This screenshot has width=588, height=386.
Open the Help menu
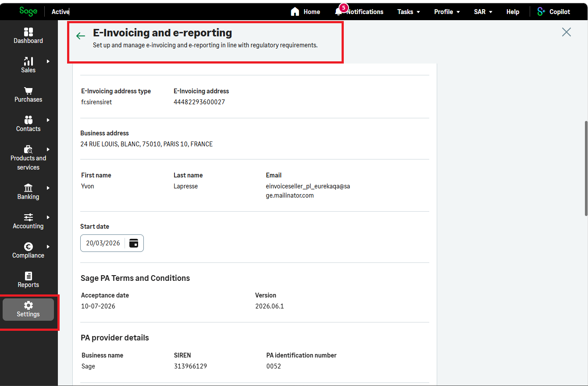(x=513, y=12)
